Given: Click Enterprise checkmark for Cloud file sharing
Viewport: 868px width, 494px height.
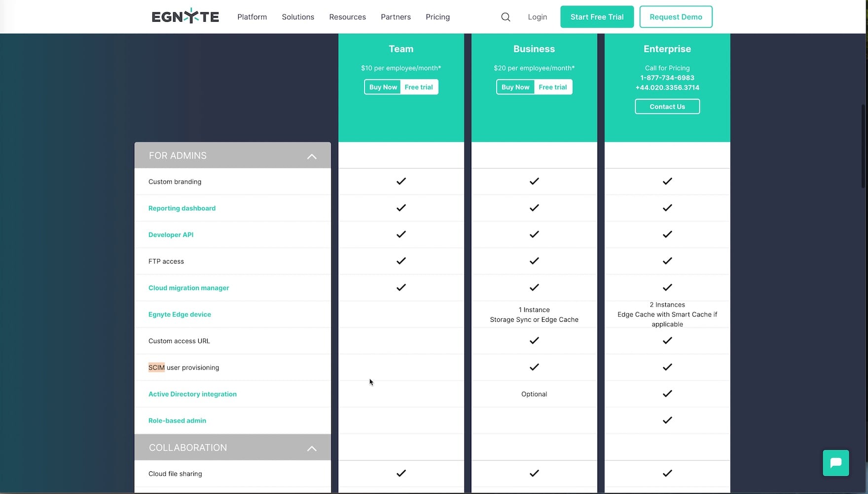Looking at the screenshot, I should click(x=667, y=473).
